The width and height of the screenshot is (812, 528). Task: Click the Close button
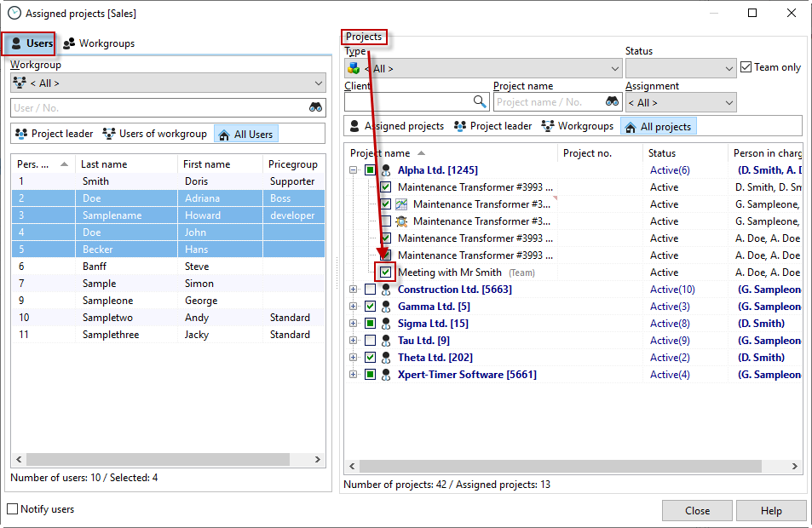coord(697,510)
